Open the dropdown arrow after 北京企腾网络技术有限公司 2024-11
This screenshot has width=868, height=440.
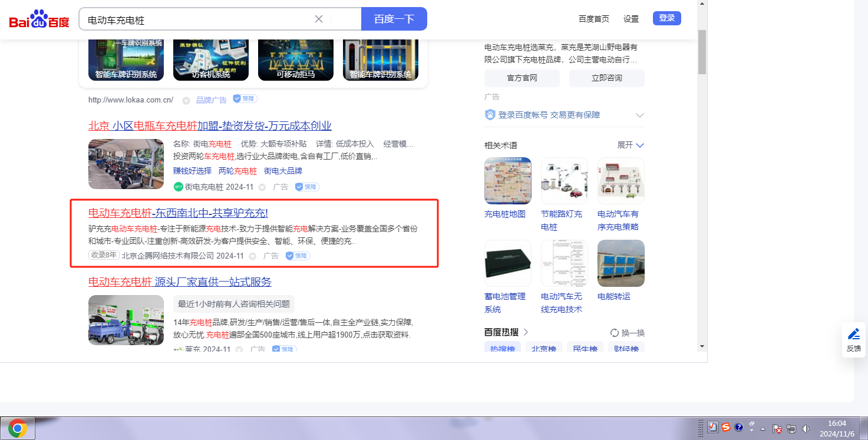253,256
